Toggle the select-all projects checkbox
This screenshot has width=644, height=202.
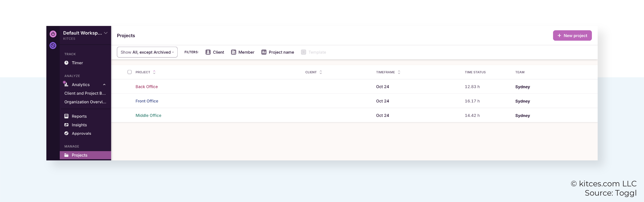pyautogui.click(x=130, y=72)
